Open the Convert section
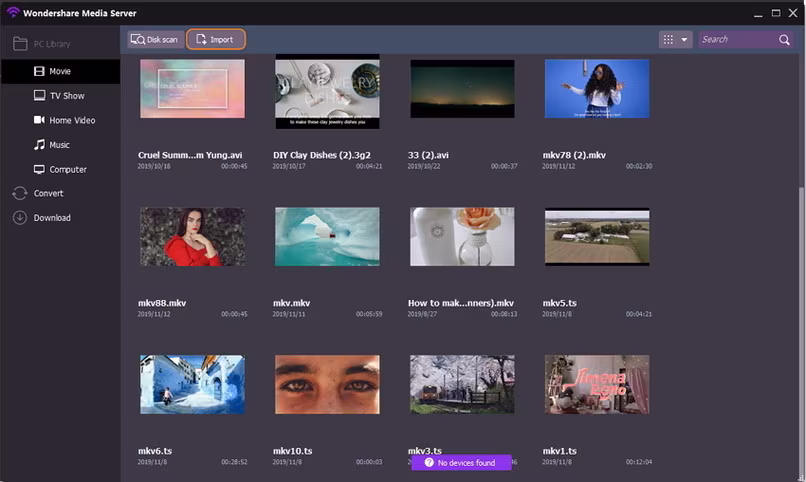Image resolution: width=806 pixels, height=482 pixels. click(61, 193)
